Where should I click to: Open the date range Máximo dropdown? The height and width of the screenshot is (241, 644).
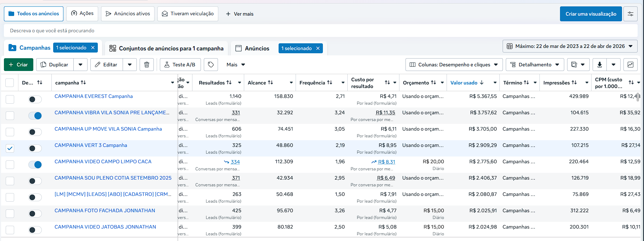click(570, 46)
